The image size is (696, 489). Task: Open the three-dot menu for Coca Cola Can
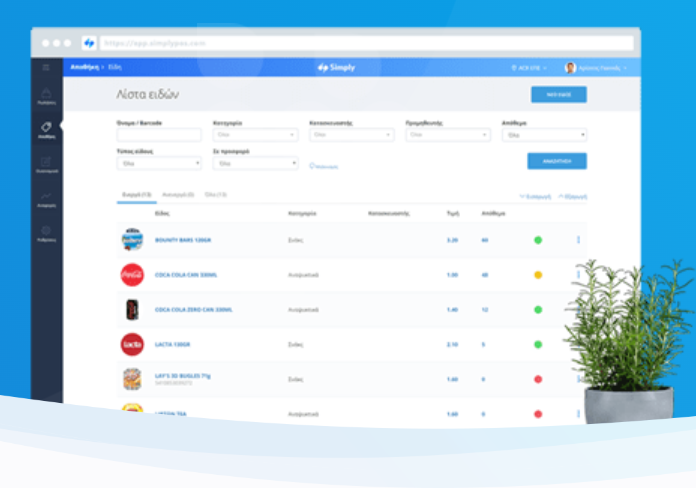click(578, 274)
